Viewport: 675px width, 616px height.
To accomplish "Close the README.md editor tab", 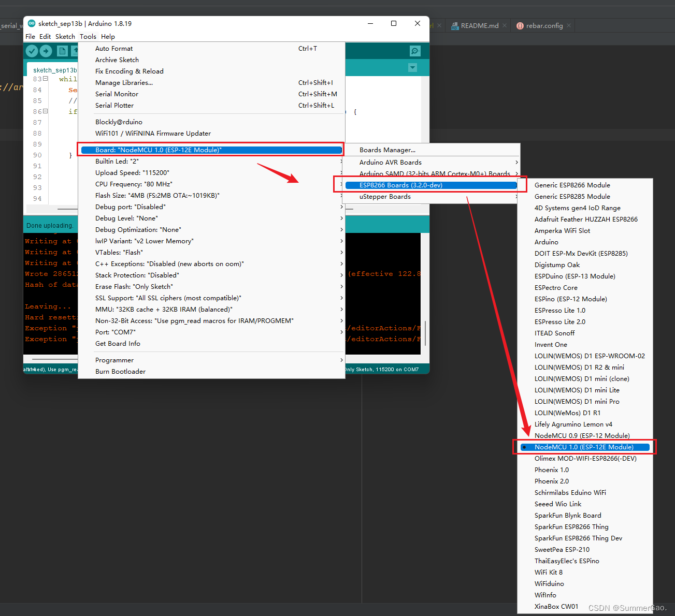I will (505, 25).
